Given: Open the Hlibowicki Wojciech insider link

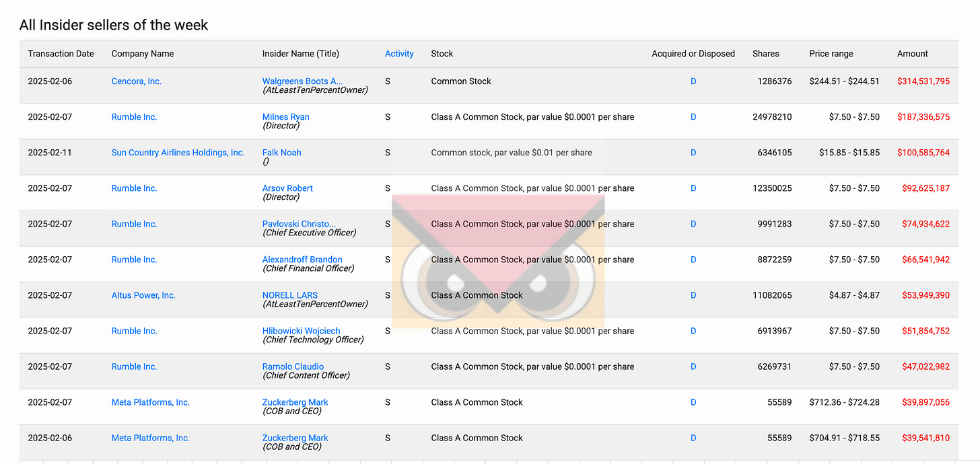Looking at the screenshot, I should tap(302, 331).
